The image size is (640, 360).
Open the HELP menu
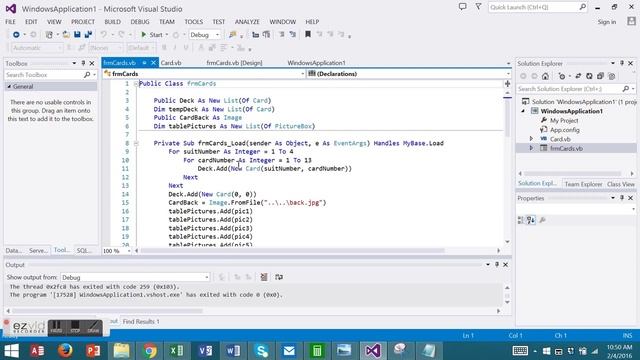point(312,22)
